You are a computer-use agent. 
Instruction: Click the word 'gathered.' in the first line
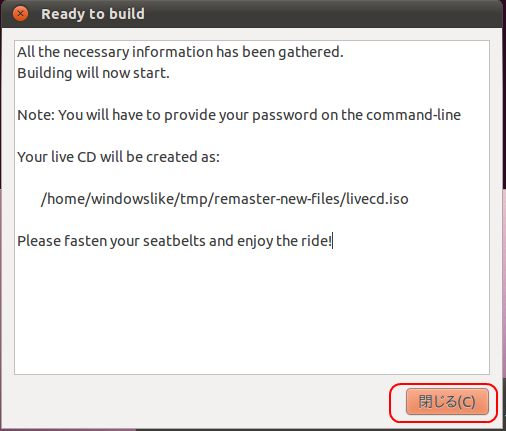pos(311,52)
